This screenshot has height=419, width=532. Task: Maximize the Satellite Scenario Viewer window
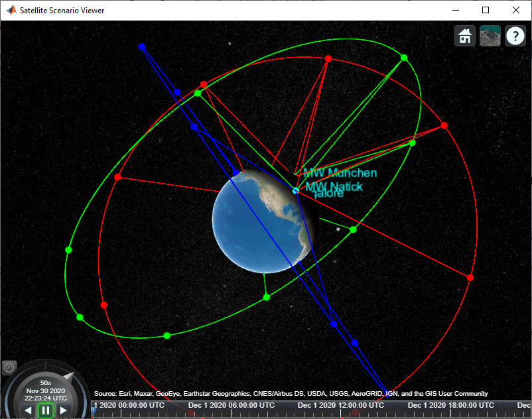pos(486,10)
